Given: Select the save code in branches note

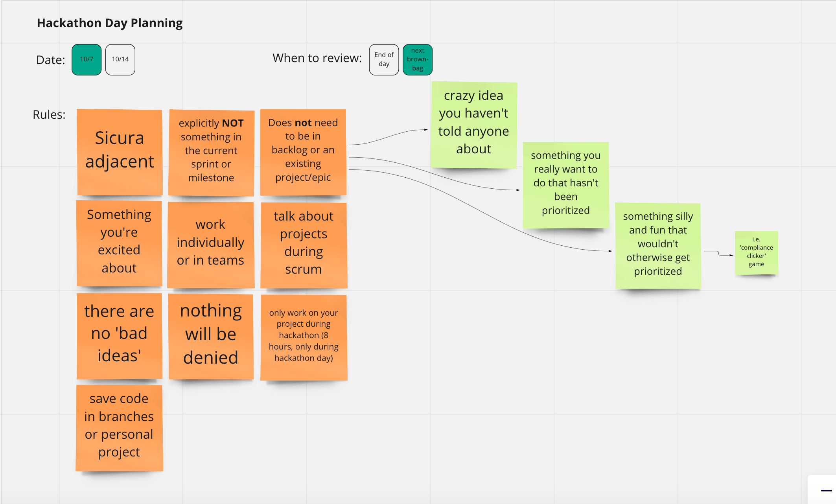Looking at the screenshot, I should coord(119,427).
